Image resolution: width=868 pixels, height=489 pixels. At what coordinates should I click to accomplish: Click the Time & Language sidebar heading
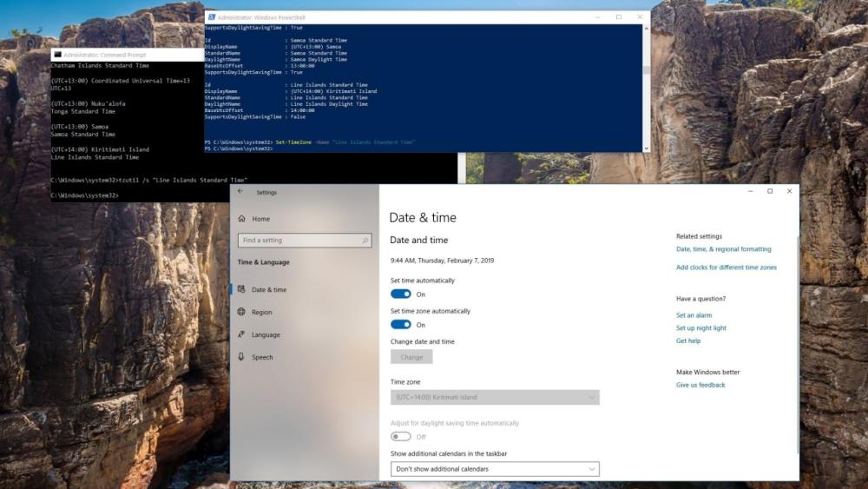pos(264,262)
